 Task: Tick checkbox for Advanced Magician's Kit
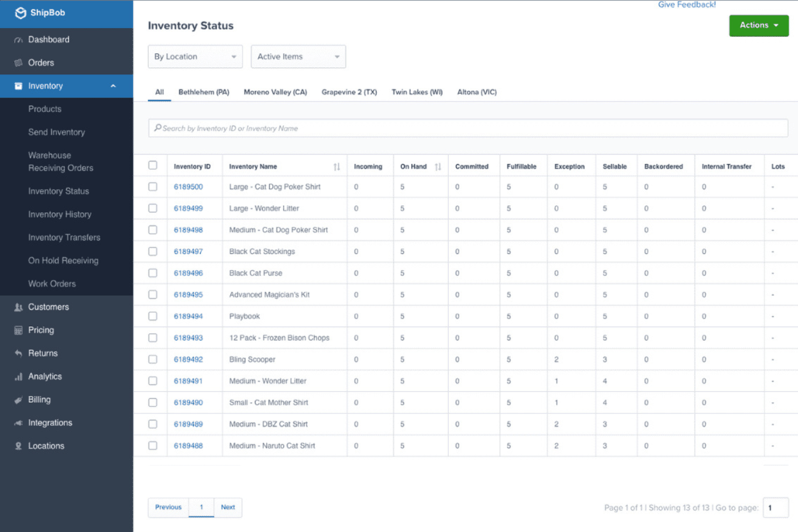(x=153, y=294)
